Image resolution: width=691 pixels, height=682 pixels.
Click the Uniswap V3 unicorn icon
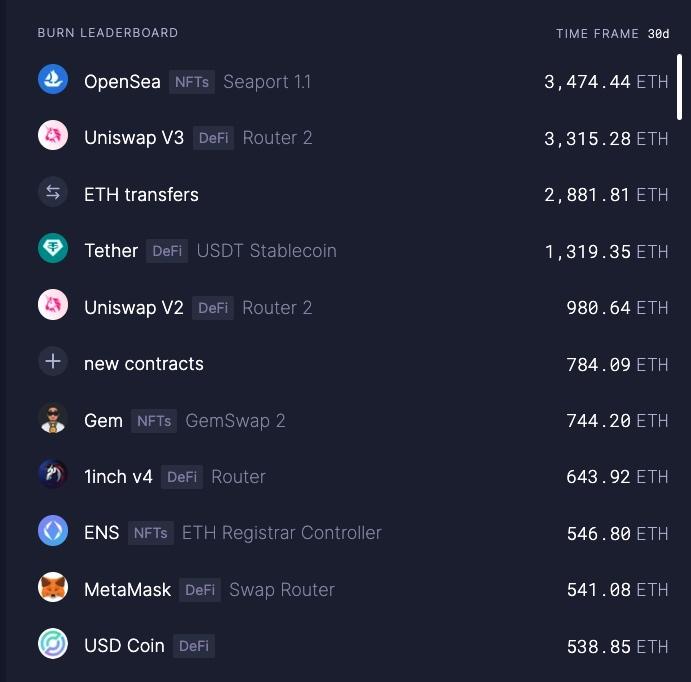(x=53, y=136)
